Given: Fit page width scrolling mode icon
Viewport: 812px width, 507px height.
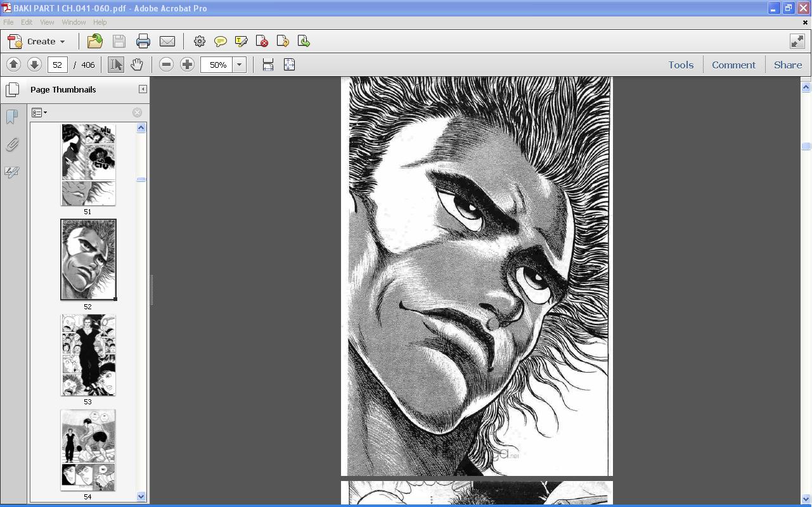Looking at the screenshot, I should pos(268,65).
